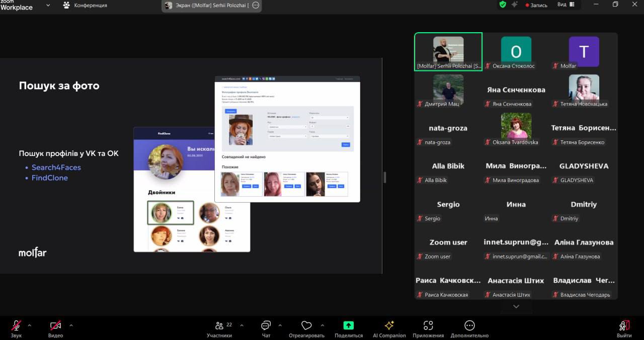Select the GLADYSHEVA participant tile
Screen dimensions: 644x340
coord(584,166)
